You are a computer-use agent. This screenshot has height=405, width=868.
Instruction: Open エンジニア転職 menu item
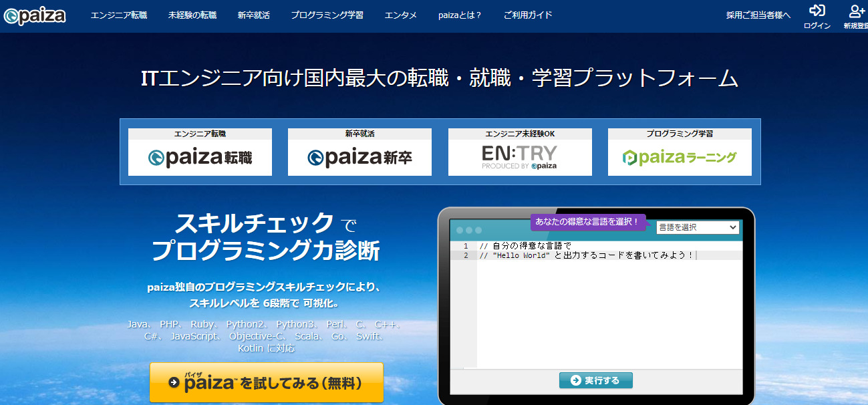119,15
